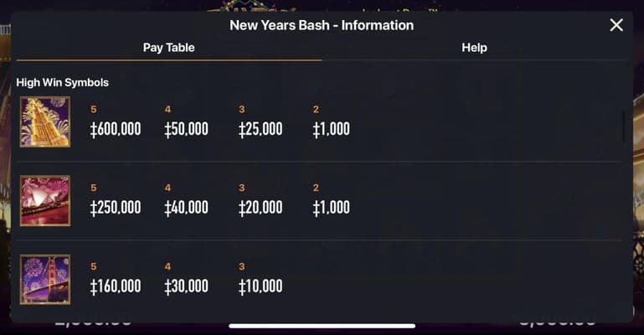This screenshot has width=644, height=335.
Task: Click the 10,000 Golden Gate Bridge payout
Action: (x=260, y=286)
